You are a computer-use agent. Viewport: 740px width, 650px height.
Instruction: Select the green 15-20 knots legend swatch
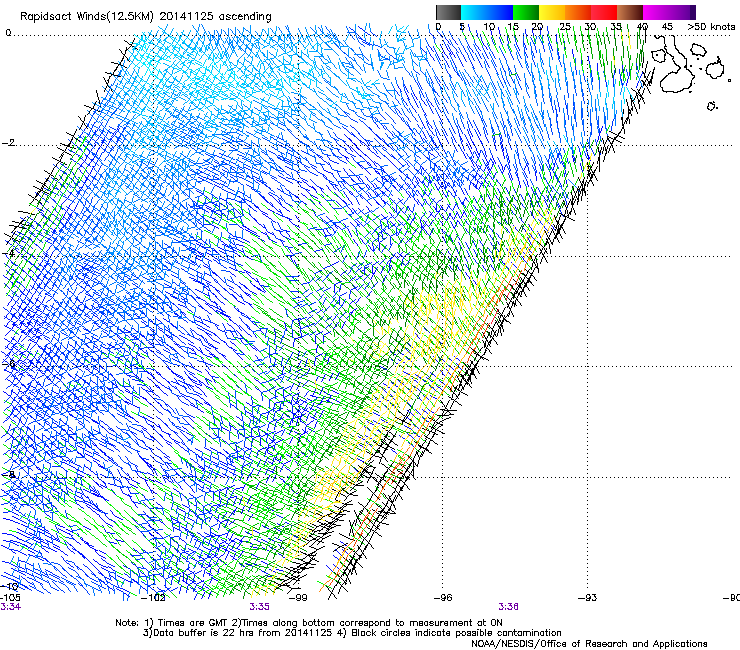pyautogui.click(x=526, y=12)
